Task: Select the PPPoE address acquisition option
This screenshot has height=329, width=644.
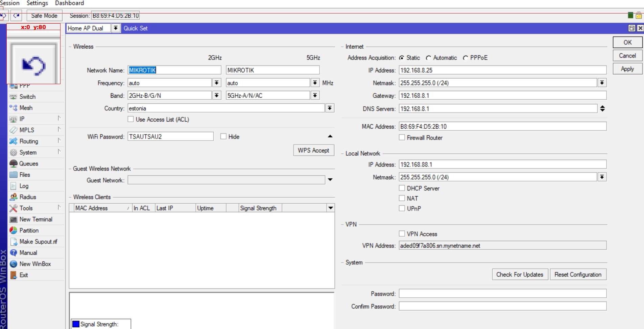Action: coord(466,58)
